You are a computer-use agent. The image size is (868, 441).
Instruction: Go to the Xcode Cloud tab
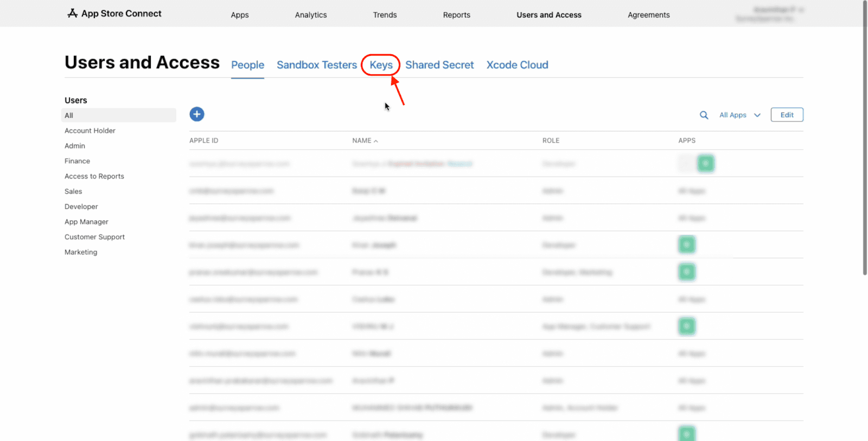pyautogui.click(x=517, y=65)
